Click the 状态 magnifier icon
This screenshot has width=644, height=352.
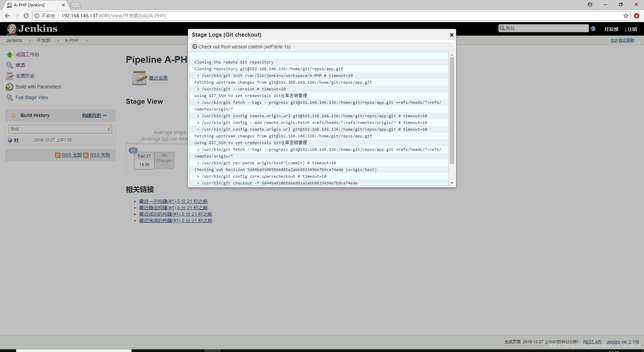(x=9, y=65)
